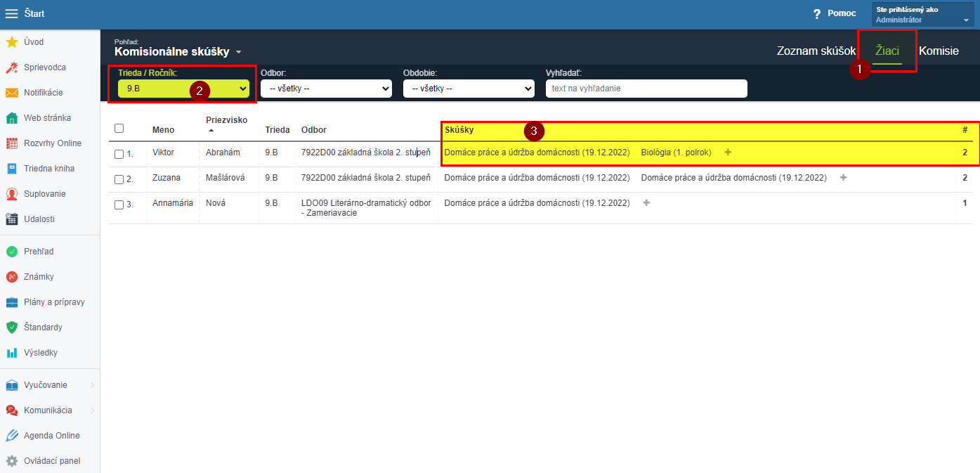Open Notifikácie envelope icon in sidebar
980x473 pixels.
coord(11,93)
